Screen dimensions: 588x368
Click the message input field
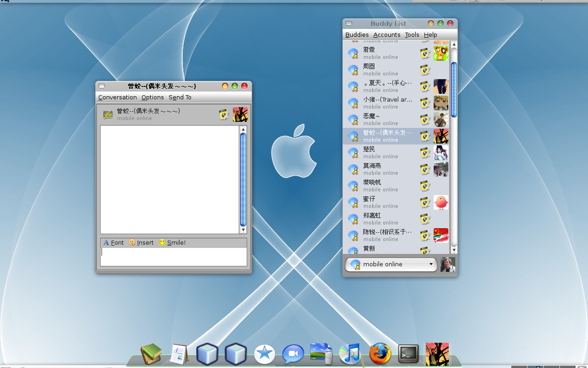[x=174, y=257]
